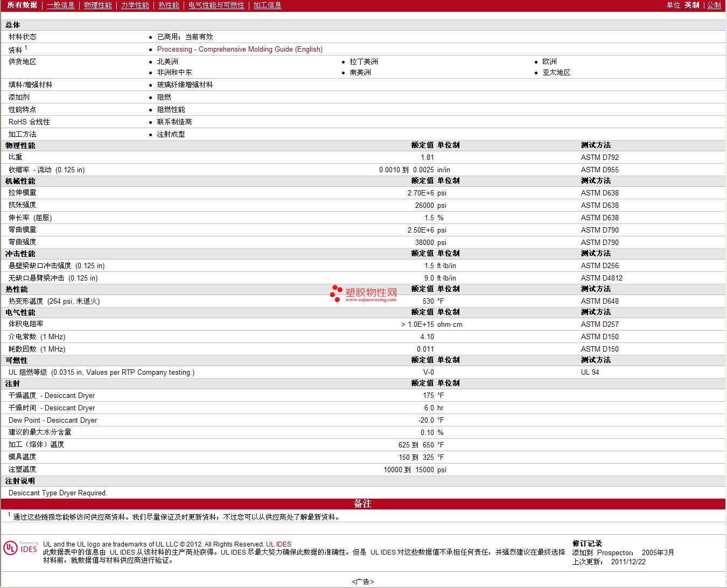Click the www.sujiaowuxing.com watermark URL

[371, 300]
